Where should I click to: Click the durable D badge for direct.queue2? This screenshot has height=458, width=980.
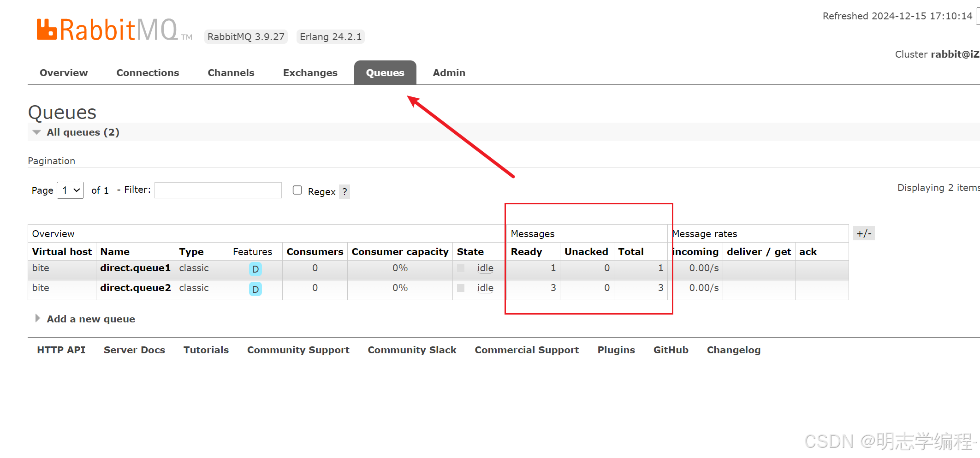tap(255, 289)
